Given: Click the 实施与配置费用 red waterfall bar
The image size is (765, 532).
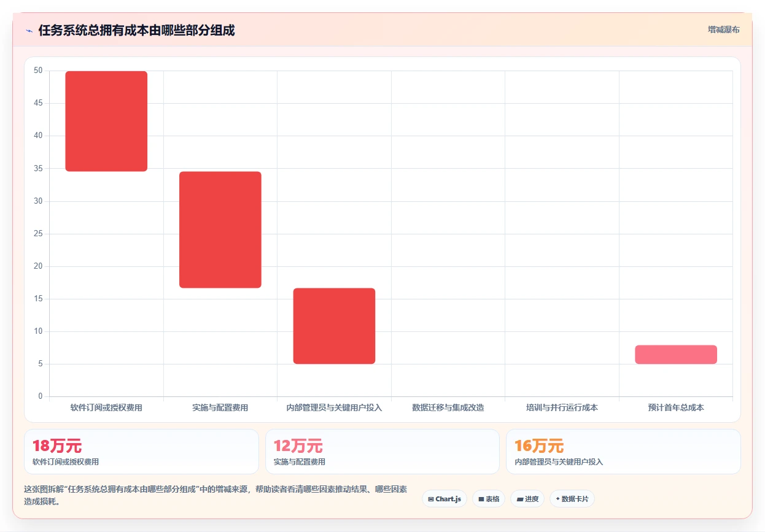Looking at the screenshot, I should click(220, 229).
